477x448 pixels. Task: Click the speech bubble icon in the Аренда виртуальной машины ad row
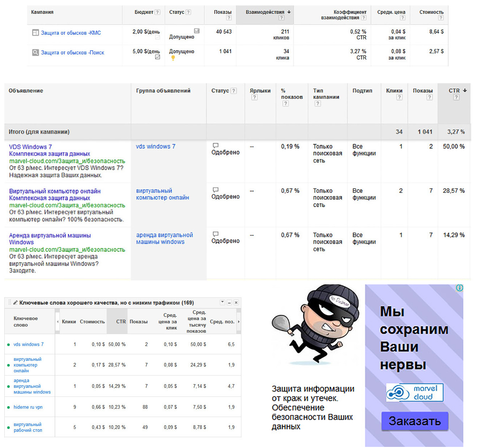click(x=215, y=234)
